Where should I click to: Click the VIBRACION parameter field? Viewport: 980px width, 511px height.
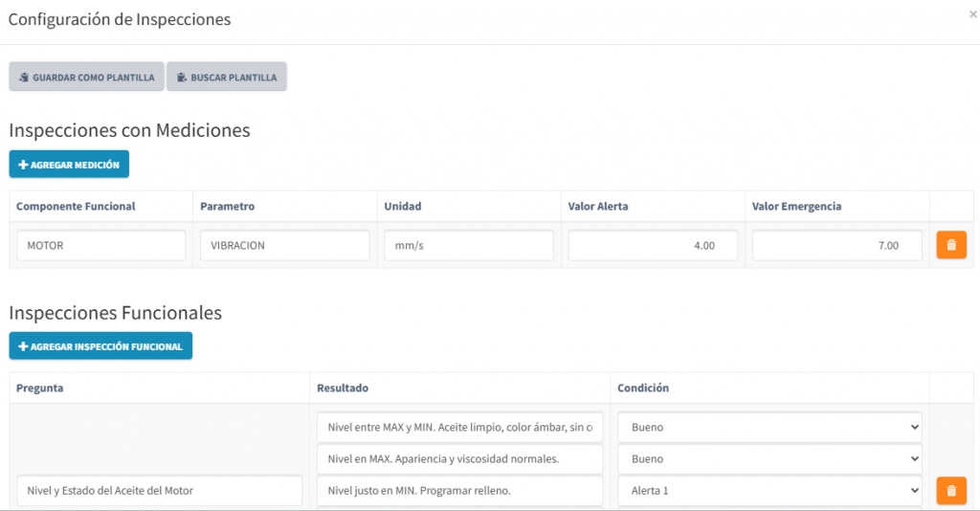(284, 246)
